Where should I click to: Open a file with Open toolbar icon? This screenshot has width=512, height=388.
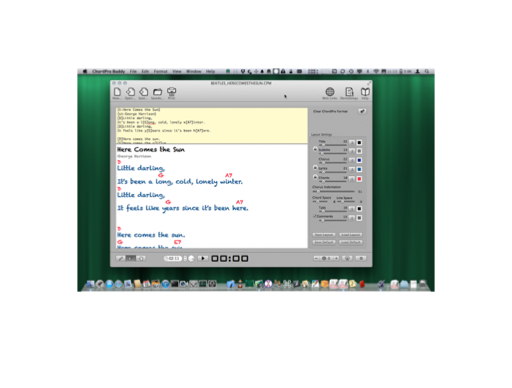[130, 92]
